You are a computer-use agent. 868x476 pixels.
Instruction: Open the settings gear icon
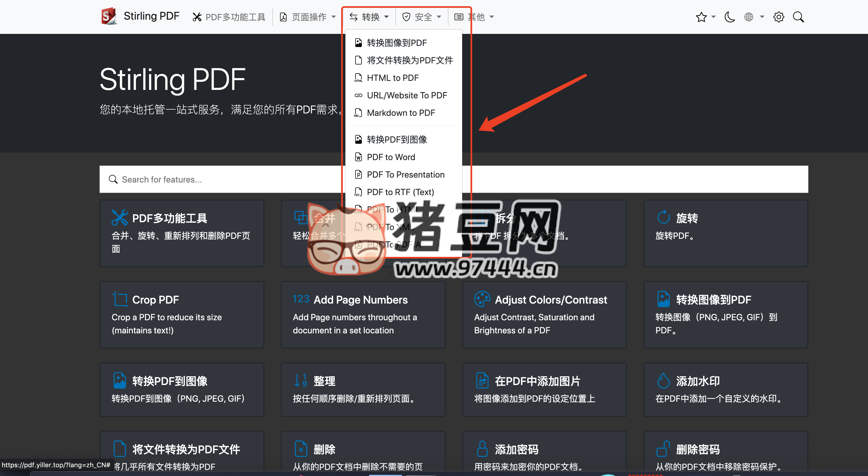778,17
